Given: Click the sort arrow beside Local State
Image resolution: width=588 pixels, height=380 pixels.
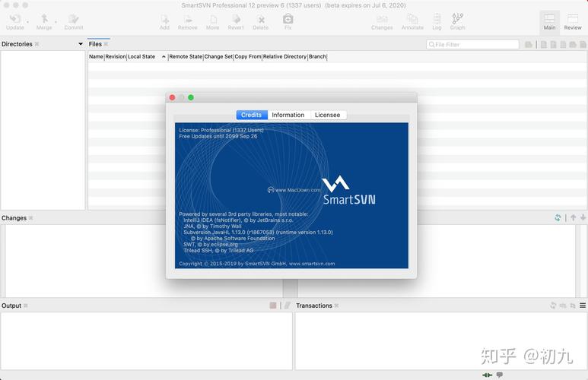Looking at the screenshot, I should click(x=164, y=56).
